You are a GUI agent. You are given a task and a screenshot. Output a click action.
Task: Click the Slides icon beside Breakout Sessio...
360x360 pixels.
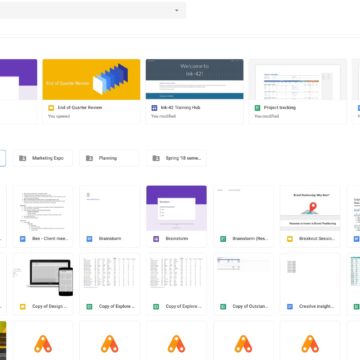point(290,239)
